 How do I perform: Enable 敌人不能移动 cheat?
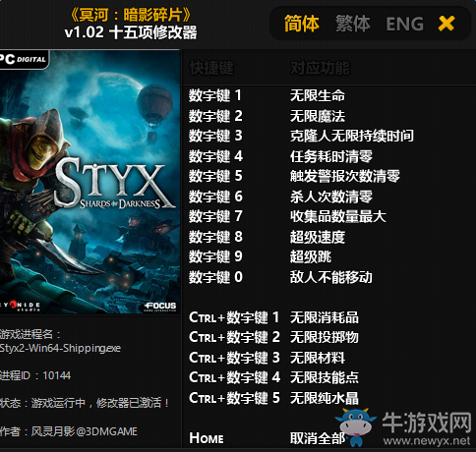click(331, 277)
